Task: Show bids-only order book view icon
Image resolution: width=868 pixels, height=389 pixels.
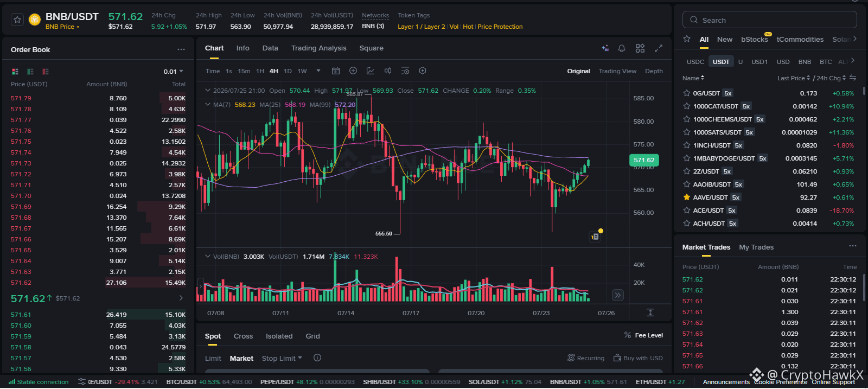Action: coord(30,72)
